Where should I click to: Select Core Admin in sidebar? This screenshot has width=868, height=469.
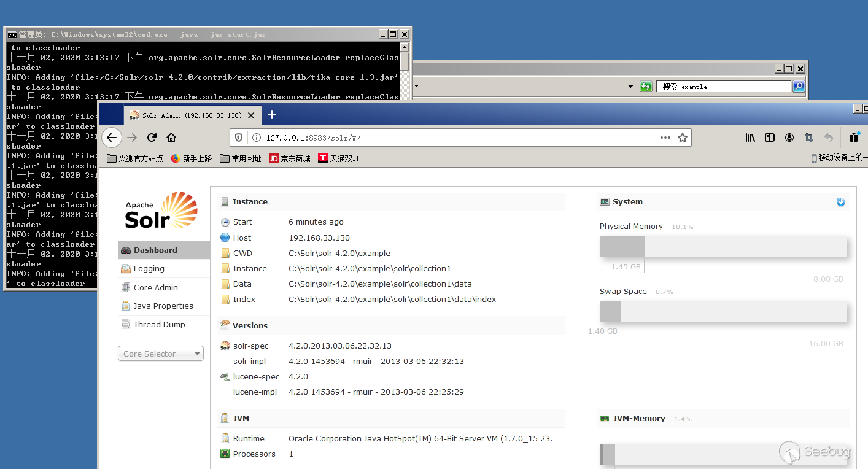coord(156,287)
